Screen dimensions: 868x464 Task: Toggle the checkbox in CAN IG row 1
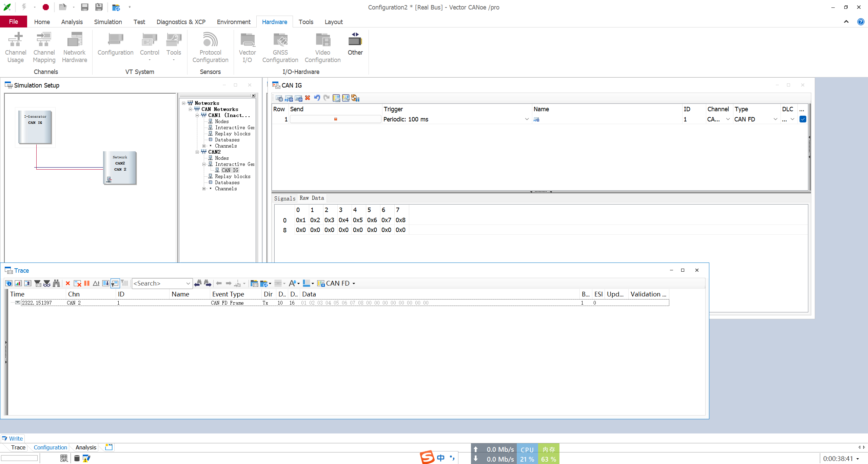pyautogui.click(x=803, y=119)
